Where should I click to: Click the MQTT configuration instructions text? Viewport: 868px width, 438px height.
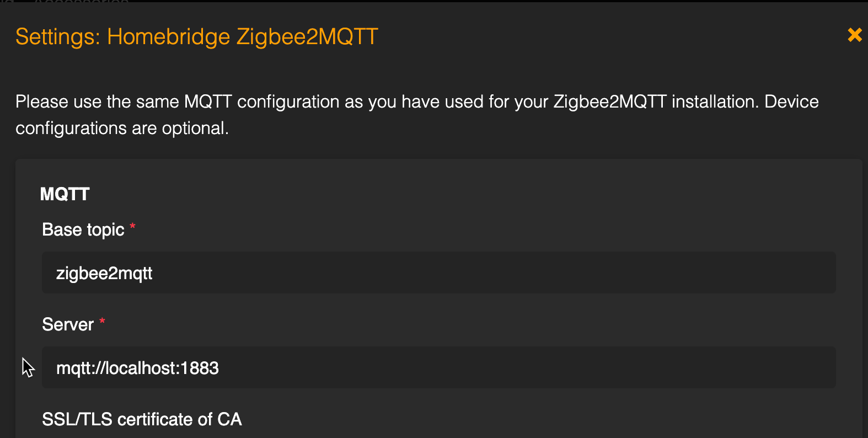tap(417, 114)
